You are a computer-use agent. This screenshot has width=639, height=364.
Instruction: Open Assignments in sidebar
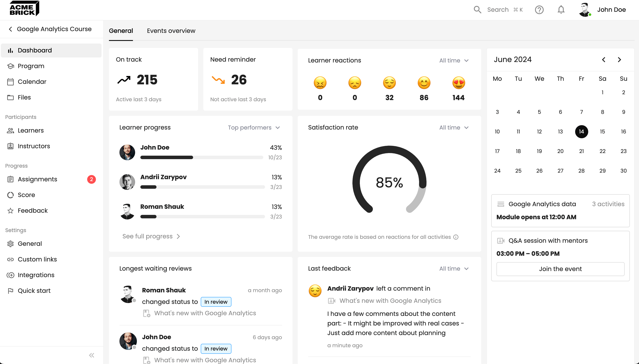(x=37, y=179)
